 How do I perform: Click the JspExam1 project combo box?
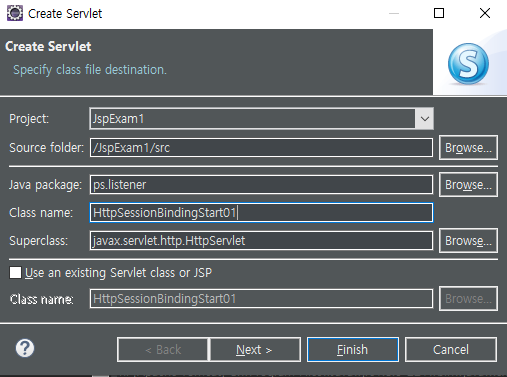(261, 119)
